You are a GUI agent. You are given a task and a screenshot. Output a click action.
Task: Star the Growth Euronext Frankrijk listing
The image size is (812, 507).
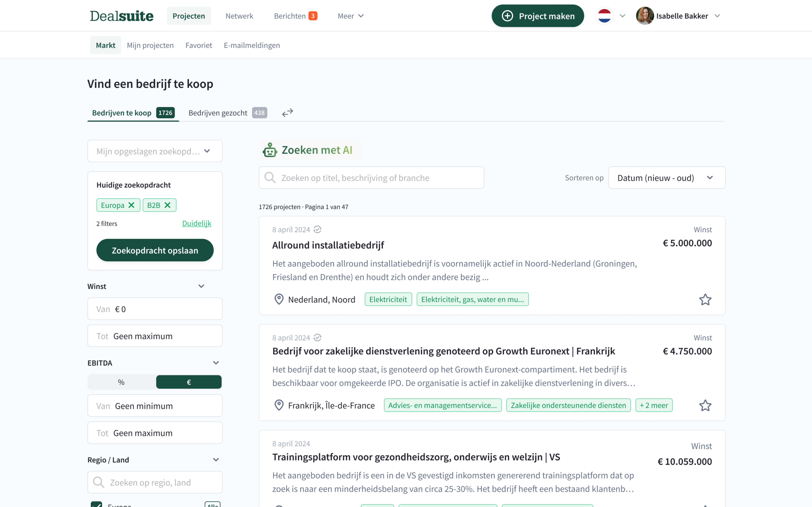click(x=705, y=405)
